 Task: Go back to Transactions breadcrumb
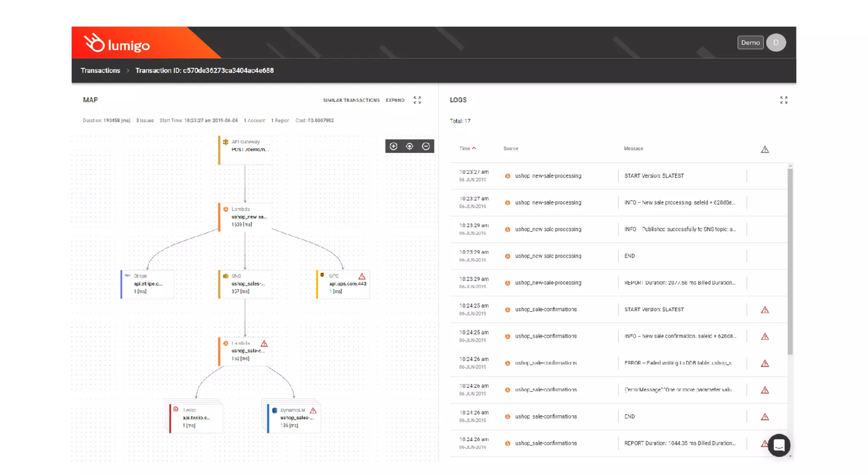(100, 70)
